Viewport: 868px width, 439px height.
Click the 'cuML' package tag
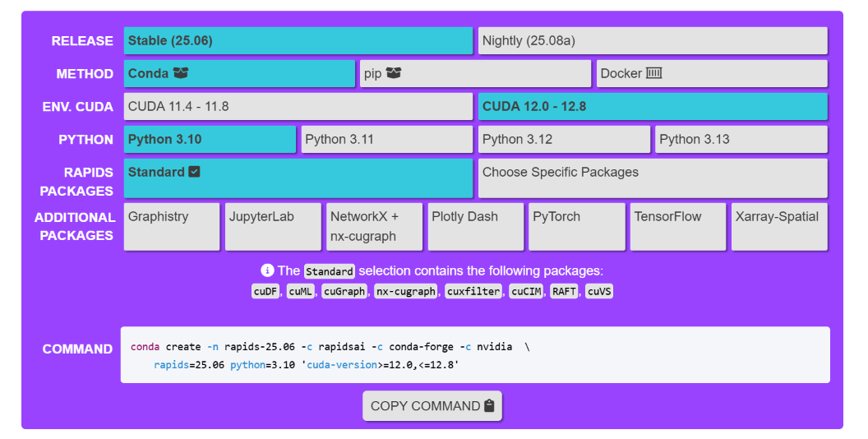pos(301,291)
